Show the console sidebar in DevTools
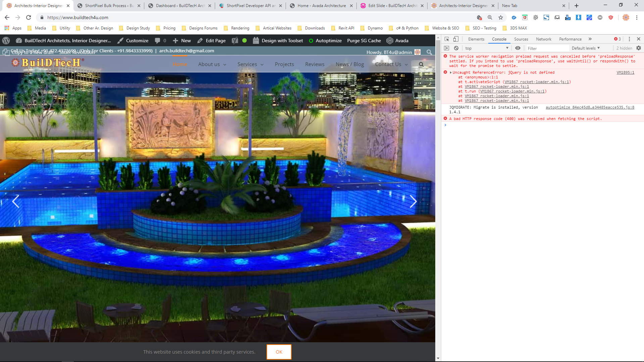Viewport: 644px width, 362px height. tap(447, 48)
